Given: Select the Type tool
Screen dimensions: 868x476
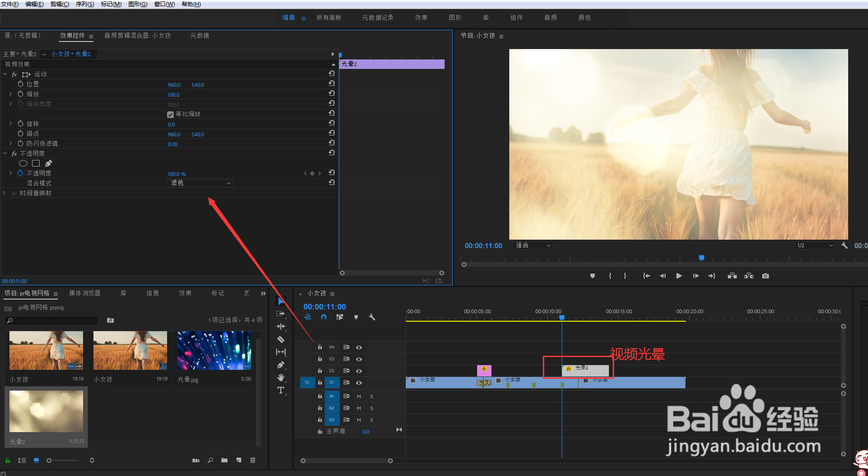Looking at the screenshot, I should (281, 390).
